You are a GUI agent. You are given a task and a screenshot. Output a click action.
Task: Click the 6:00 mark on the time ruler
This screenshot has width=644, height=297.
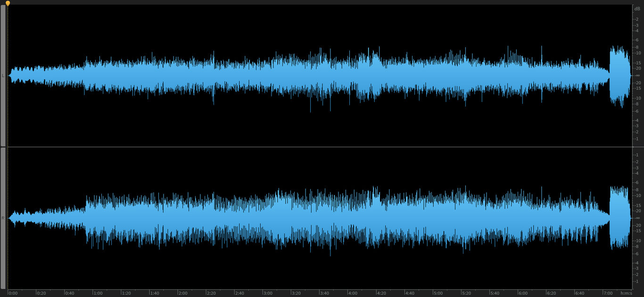tap(523, 293)
